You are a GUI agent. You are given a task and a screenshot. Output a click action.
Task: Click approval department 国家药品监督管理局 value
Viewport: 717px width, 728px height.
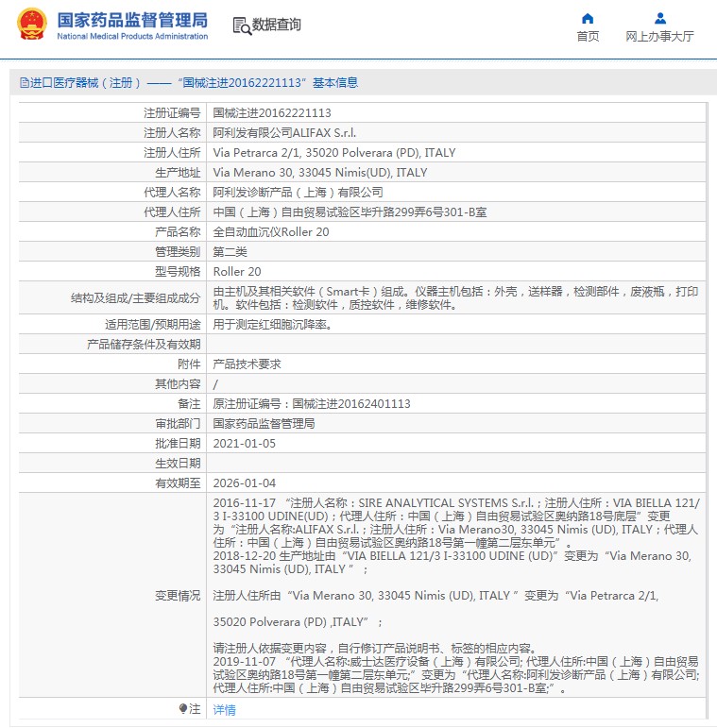[x=264, y=423]
